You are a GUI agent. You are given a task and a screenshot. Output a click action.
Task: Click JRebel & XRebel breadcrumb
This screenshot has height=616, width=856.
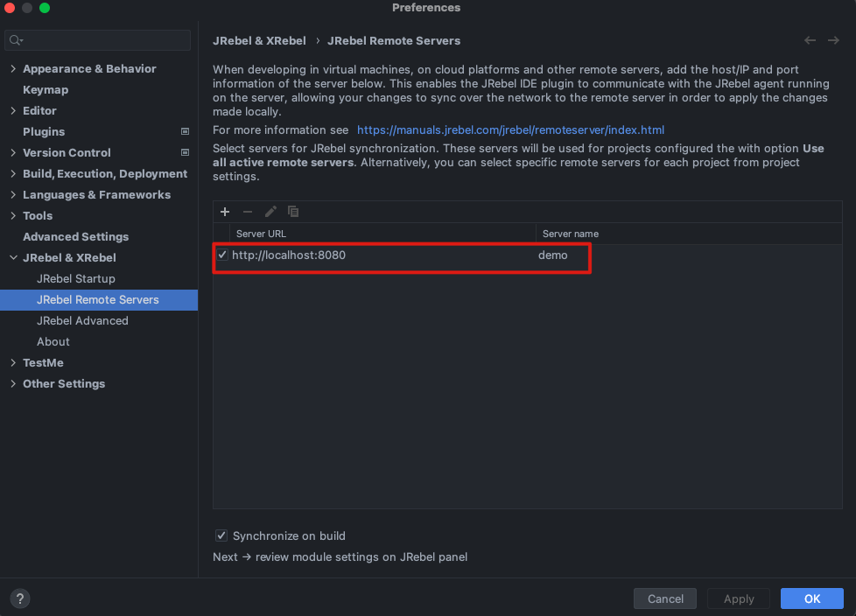pyautogui.click(x=259, y=41)
